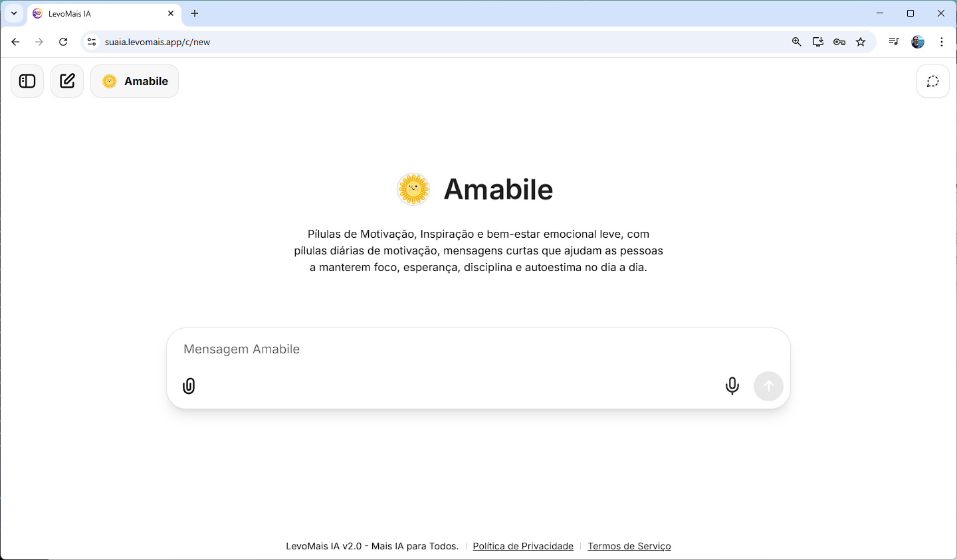Screen dimensions: 957x560
Task: Click the Amabile sun avatar
Action: point(413,189)
